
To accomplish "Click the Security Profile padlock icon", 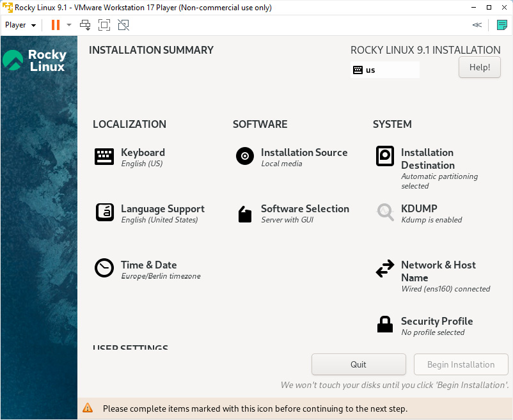I will pyautogui.click(x=385, y=324).
